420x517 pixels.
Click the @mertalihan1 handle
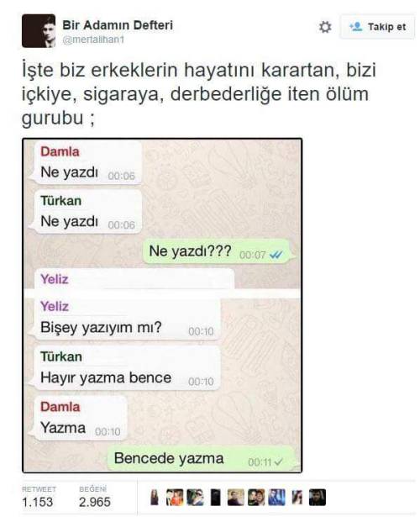93,40
